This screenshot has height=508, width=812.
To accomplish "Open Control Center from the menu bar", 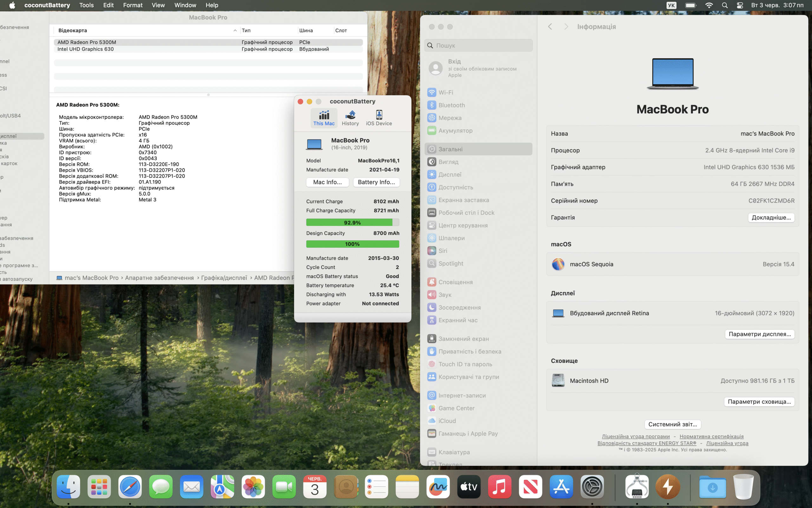I will click(740, 5).
